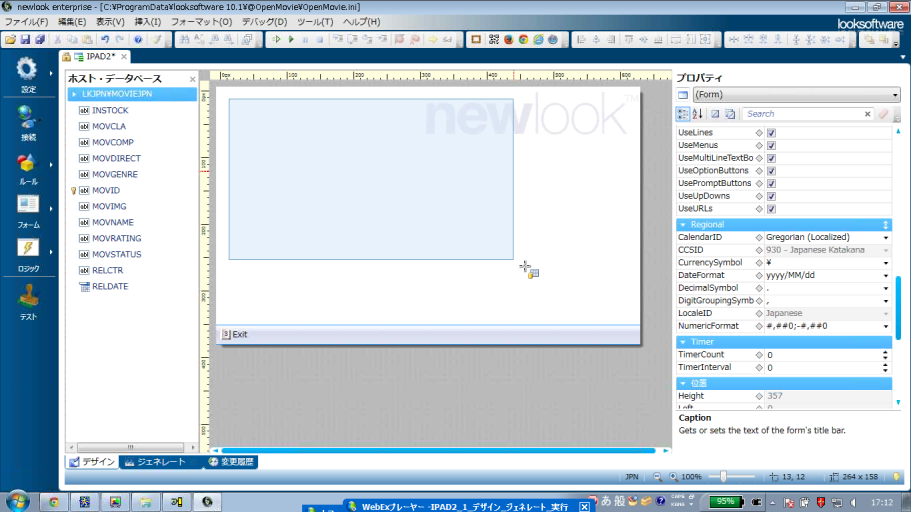Close the IPAD2* document tab
This screenshot has height=512, width=911.
[x=124, y=56]
